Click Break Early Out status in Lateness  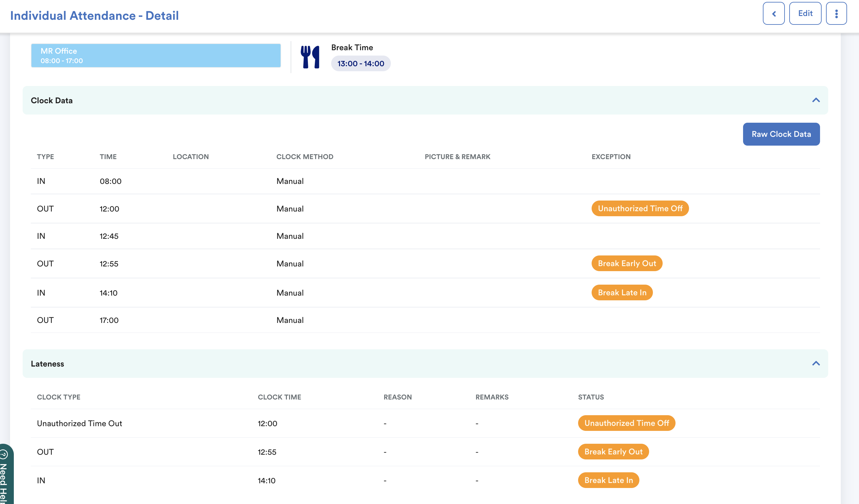point(613,452)
